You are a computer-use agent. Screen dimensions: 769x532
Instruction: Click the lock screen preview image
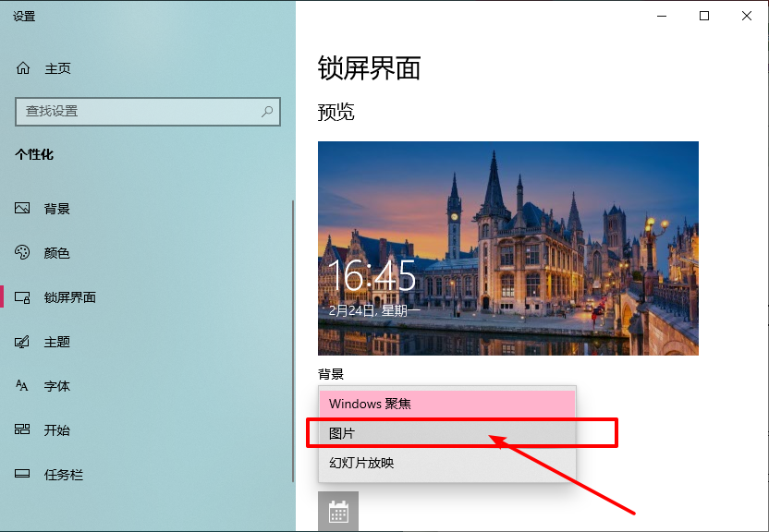point(507,248)
